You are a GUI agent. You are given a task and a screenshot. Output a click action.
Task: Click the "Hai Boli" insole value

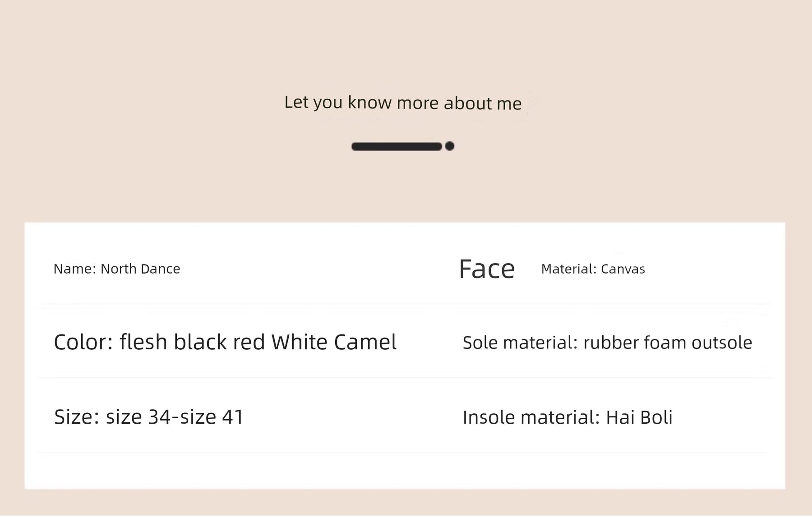coord(639,417)
